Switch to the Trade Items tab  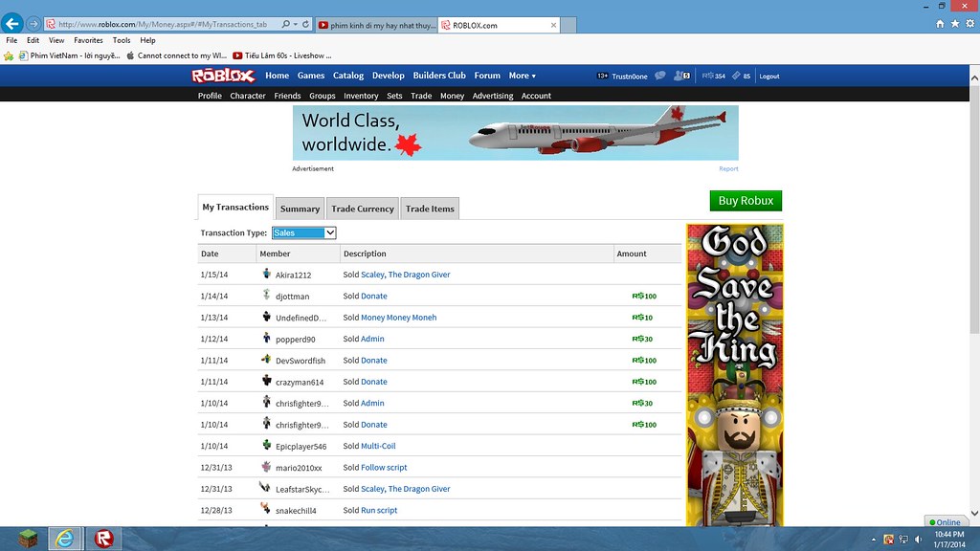[430, 209]
